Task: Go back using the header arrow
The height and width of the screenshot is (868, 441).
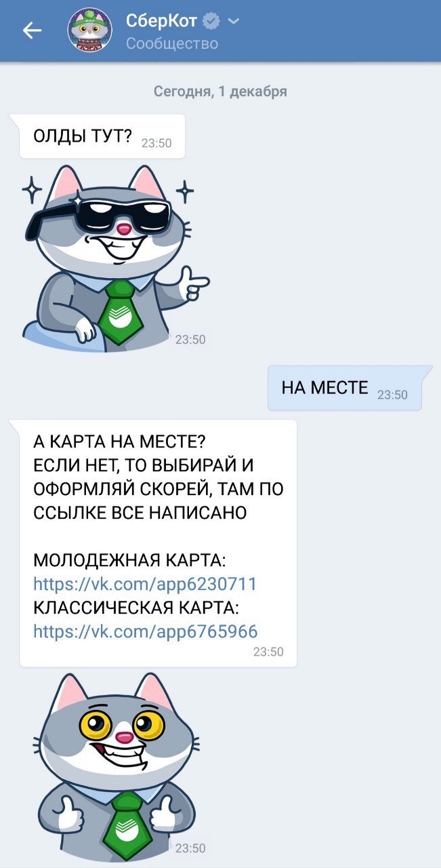Action: tap(32, 31)
